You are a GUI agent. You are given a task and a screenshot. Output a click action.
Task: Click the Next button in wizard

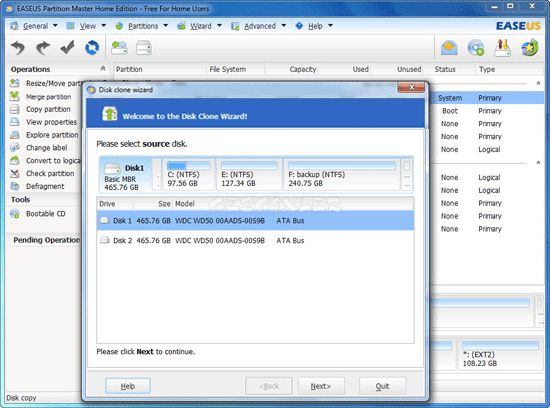tap(321, 386)
